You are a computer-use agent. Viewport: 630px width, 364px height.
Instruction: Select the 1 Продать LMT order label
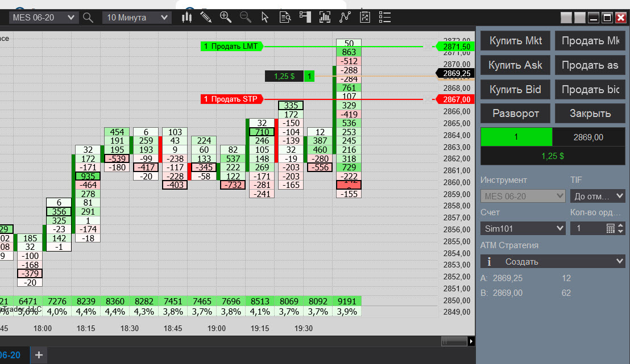pos(231,47)
